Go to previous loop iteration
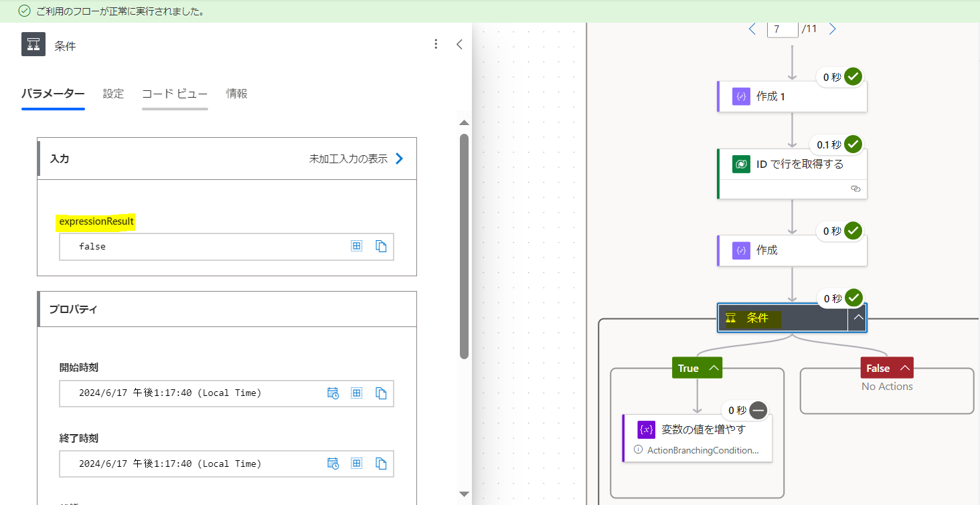Screen dimensions: 980x505 (x=752, y=29)
